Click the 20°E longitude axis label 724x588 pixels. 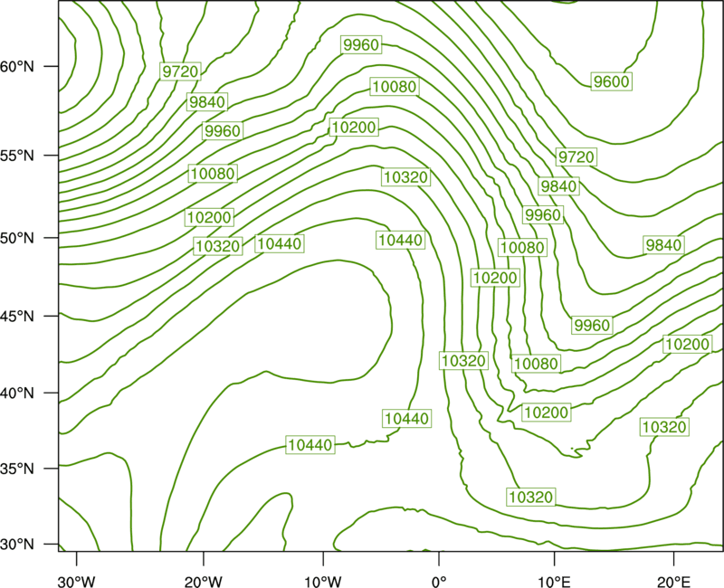(x=673, y=582)
